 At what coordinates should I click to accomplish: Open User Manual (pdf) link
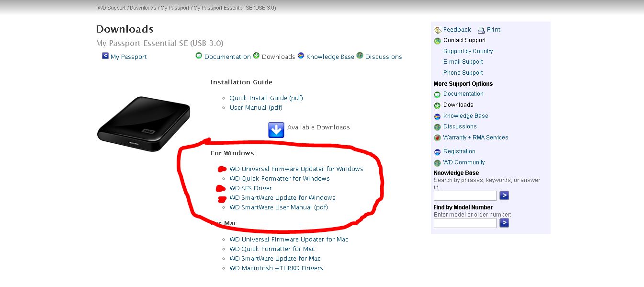[256, 107]
